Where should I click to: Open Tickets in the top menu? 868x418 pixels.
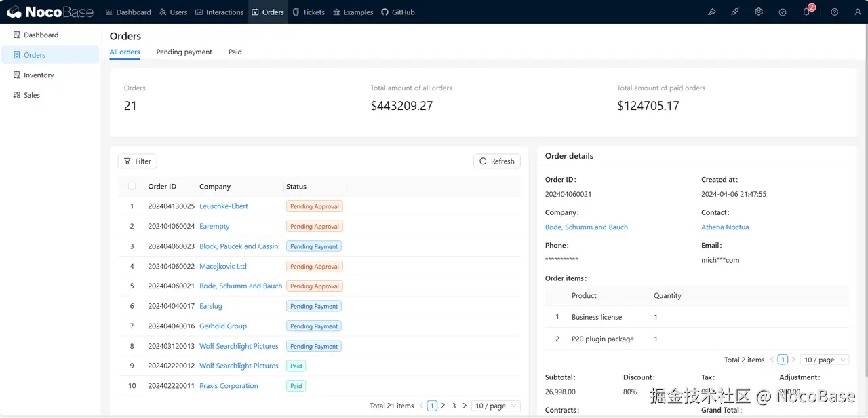[x=309, y=12]
